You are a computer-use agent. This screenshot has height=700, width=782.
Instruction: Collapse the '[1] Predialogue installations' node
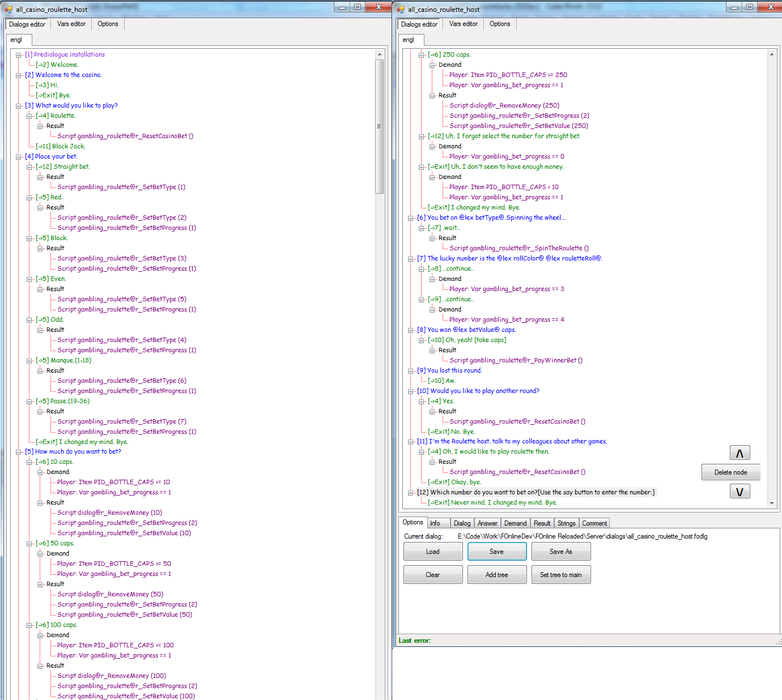19,55
